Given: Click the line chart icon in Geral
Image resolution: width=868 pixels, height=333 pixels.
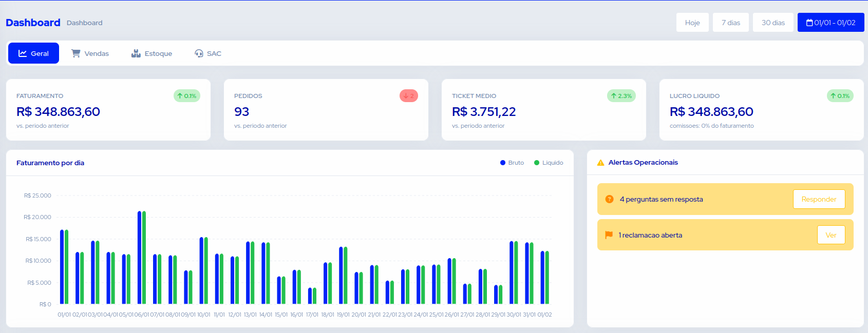Looking at the screenshot, I should click(x=23, y=53).
